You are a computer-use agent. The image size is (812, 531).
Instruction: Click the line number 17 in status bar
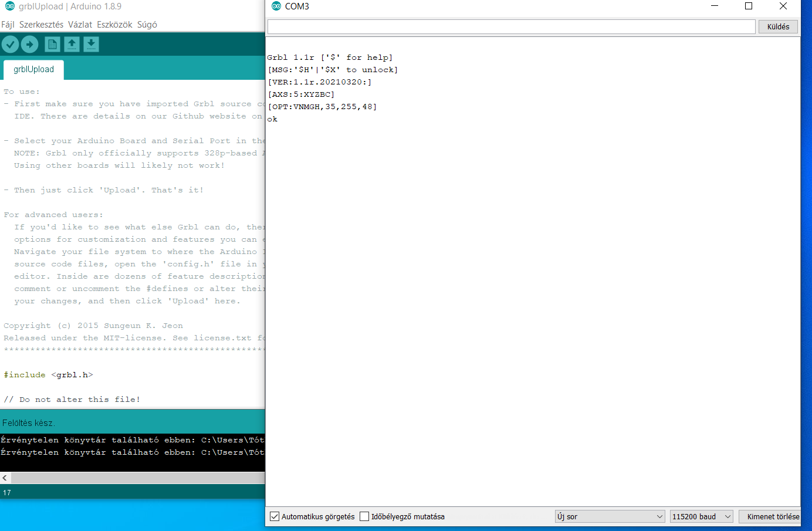(7, 493)
